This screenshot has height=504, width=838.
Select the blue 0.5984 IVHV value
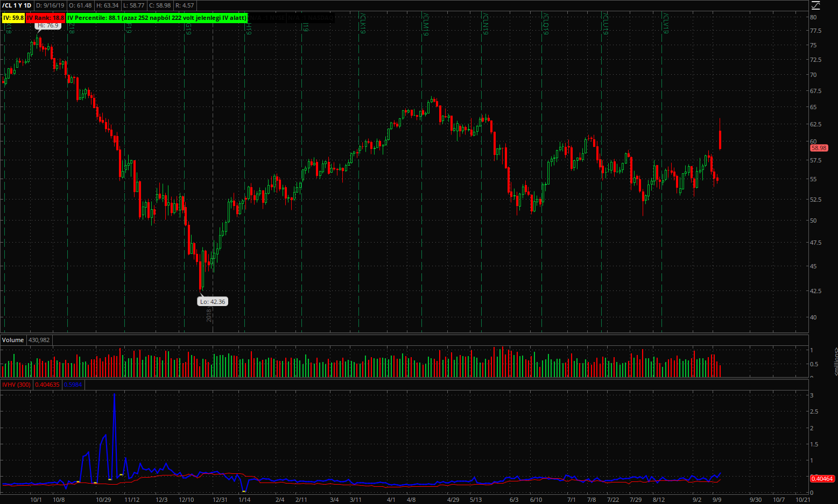[73, 385]
